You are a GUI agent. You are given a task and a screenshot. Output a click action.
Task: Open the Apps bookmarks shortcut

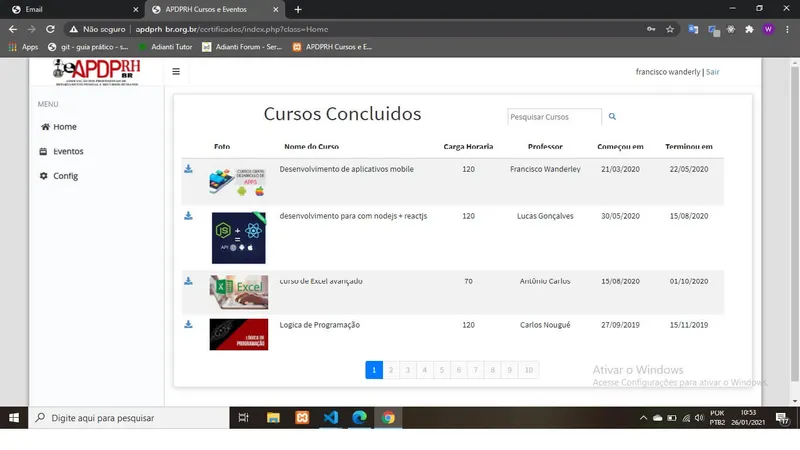point(23,47)
